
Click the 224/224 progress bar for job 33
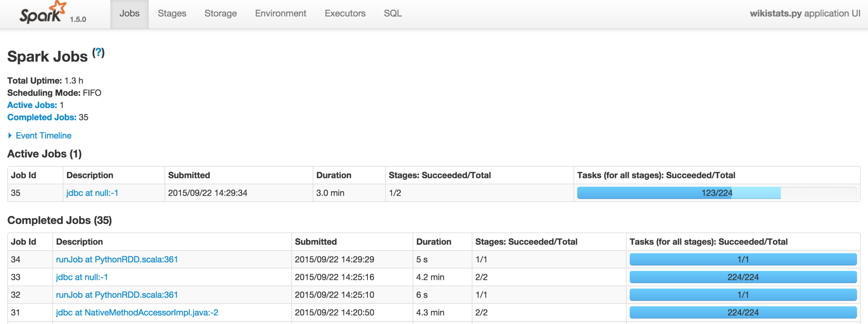[743, 277]
